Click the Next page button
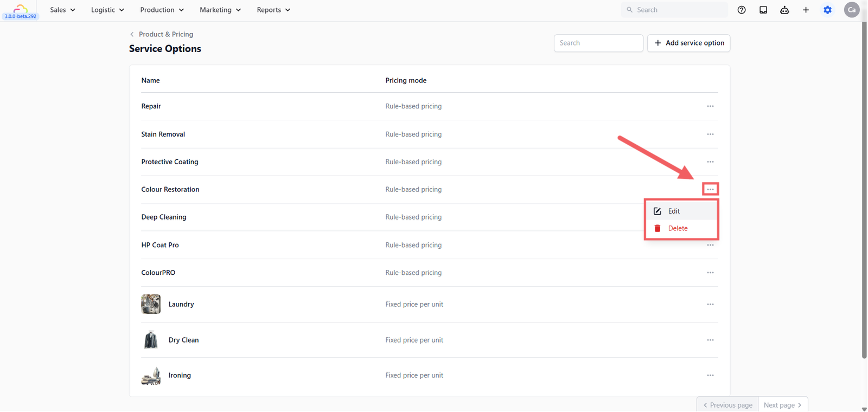 [783, 405]
